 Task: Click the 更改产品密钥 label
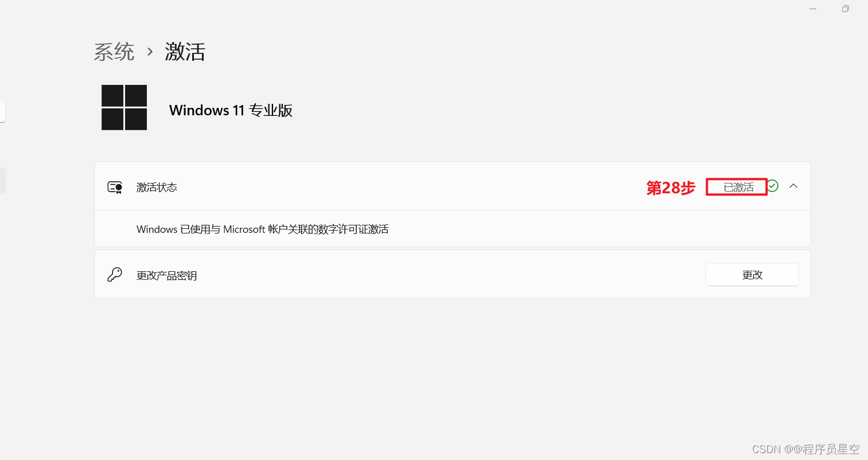pos(167,275)
